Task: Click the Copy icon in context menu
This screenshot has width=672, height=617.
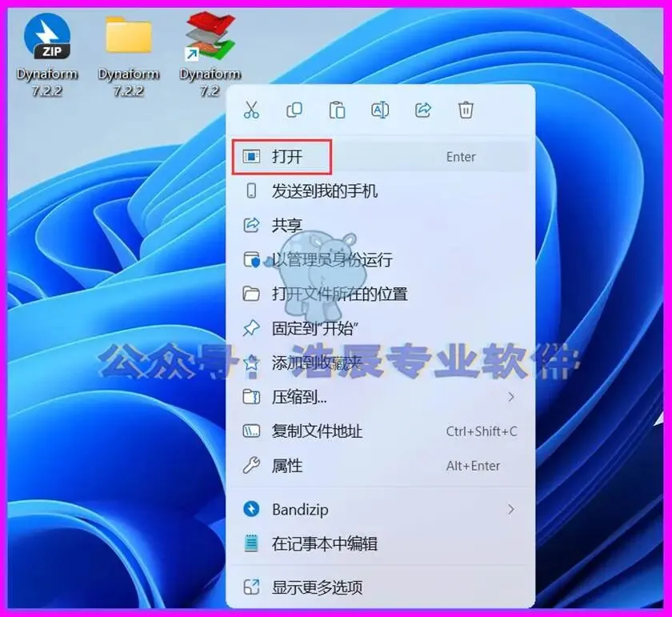Action: [294, 110]
